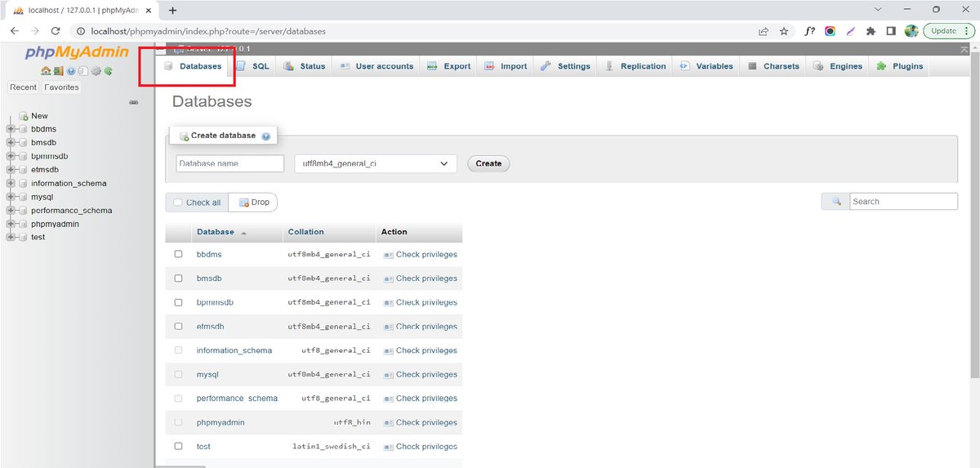Expand the information_schema tree node

11,184
